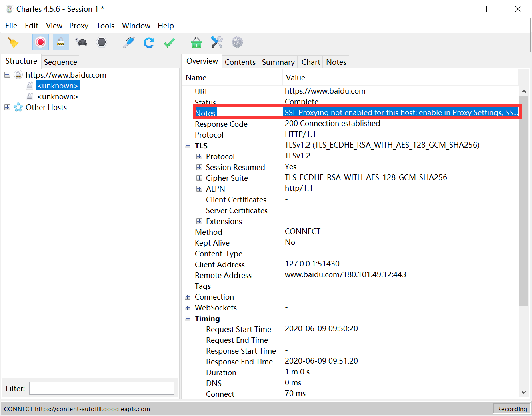
Task: Click the Validate green checkmark icon
Action: click(170, 42)
